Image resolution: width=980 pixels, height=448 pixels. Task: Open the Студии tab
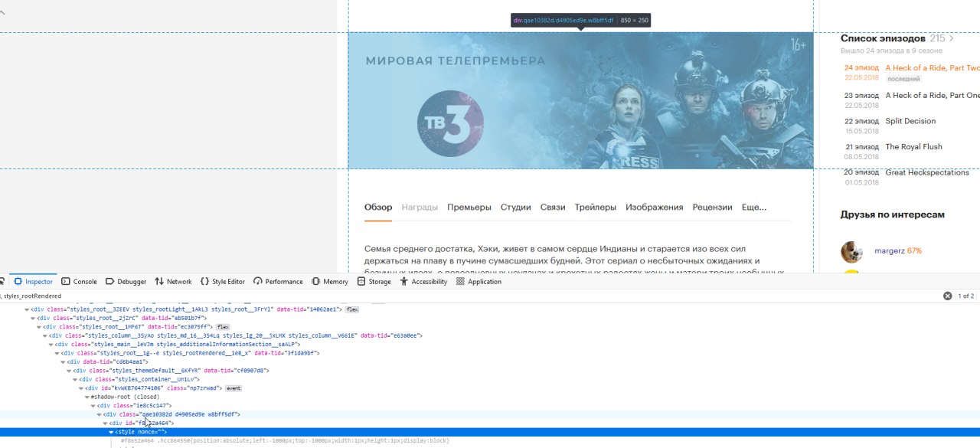[x=516, y=208]
